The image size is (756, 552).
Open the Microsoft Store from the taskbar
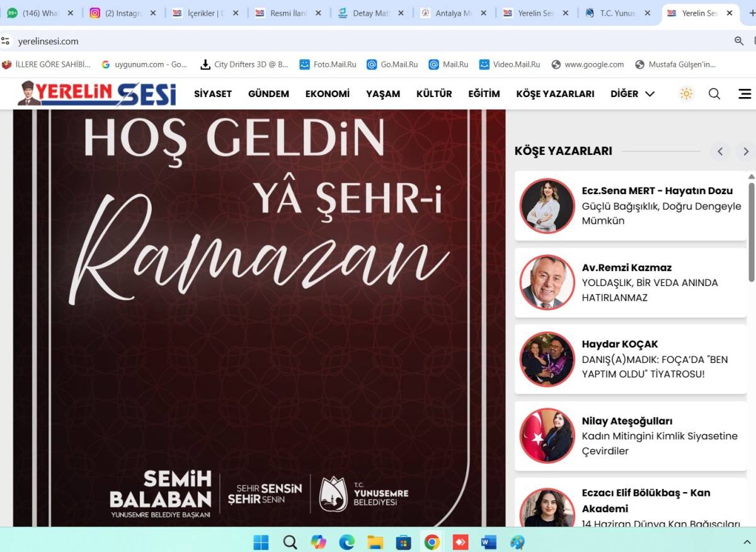[403, 541]
